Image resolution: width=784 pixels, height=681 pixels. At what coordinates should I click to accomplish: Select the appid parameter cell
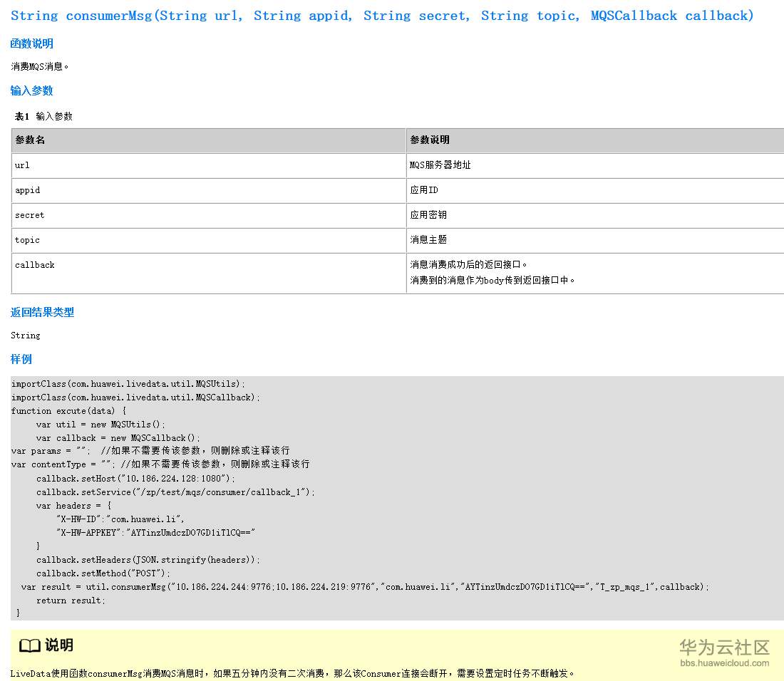click(x=209, y=190)
